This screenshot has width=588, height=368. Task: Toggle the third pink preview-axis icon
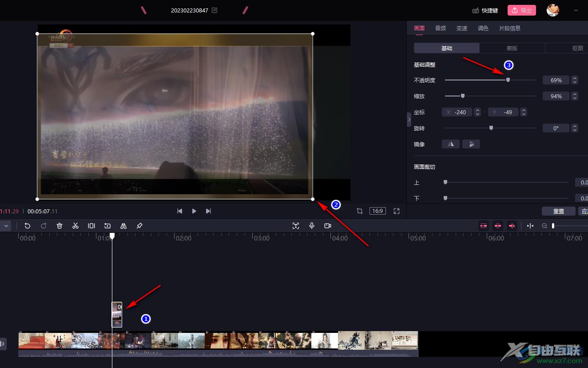coord(512,226)
